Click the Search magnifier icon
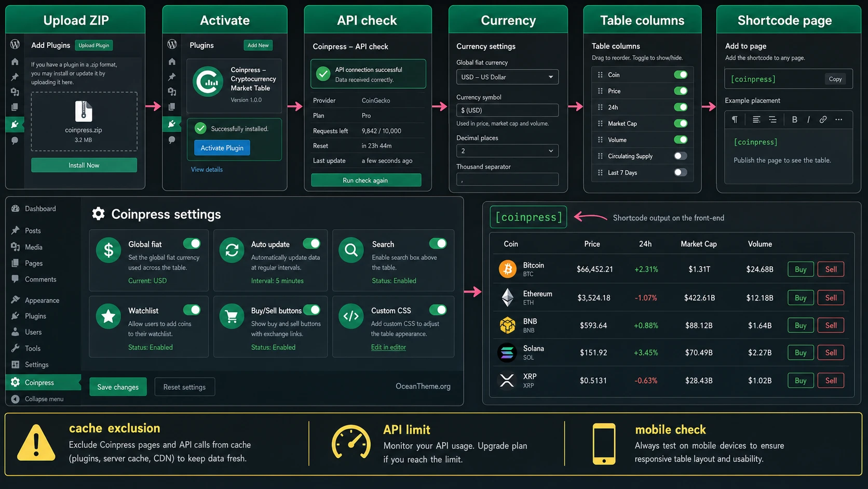Screen dimensions: 868x489 point(351,250)
